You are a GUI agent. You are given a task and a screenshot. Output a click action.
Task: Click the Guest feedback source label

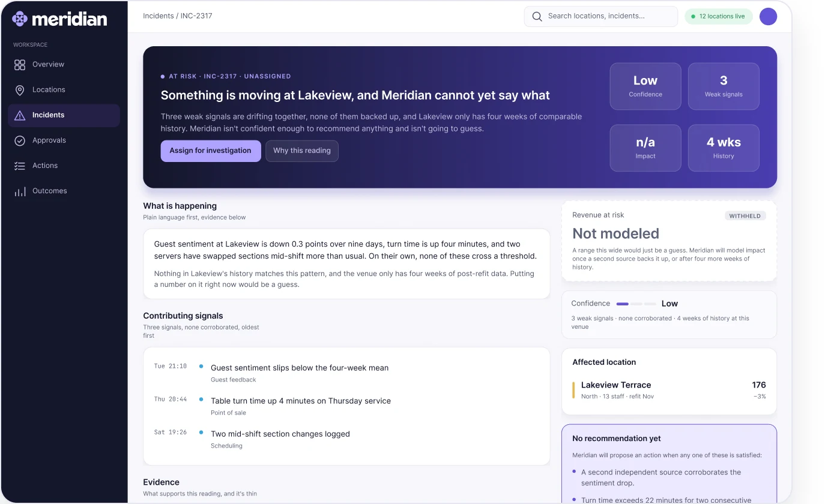[234, 380]
